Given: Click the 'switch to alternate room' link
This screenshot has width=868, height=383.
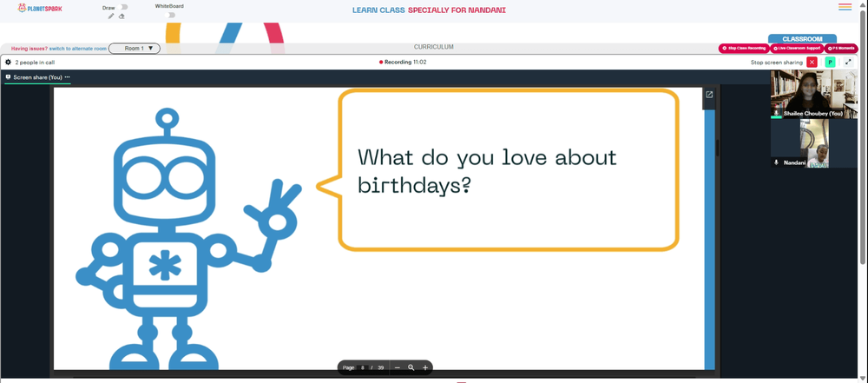Looking at the screenshot, I should coord(78,49).
